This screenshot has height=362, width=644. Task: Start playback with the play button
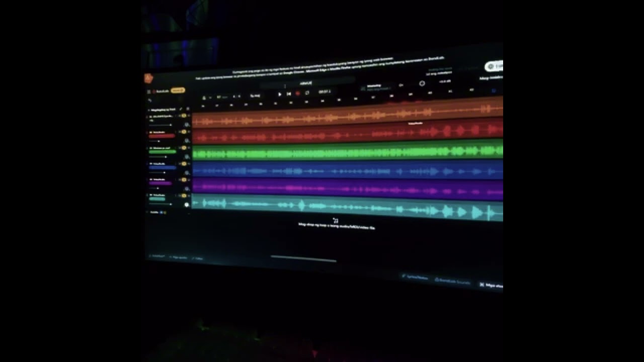(x=280, y=94)
